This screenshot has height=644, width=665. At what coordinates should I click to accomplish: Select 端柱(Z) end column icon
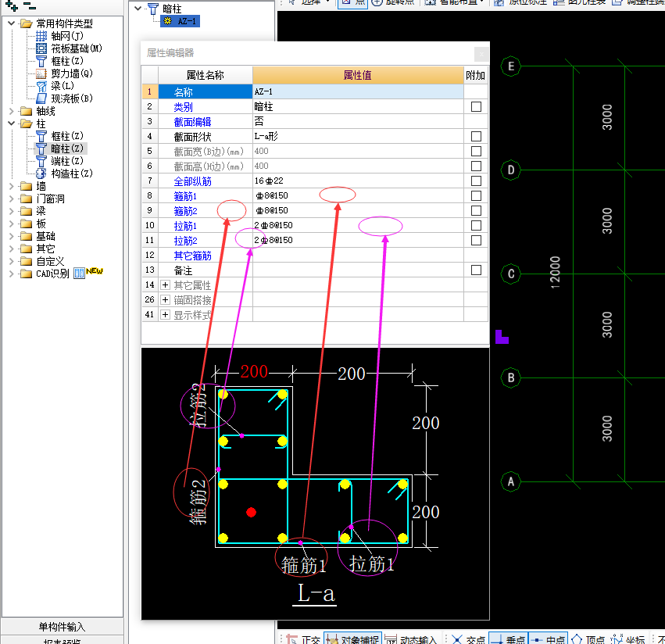click(41, 161)
